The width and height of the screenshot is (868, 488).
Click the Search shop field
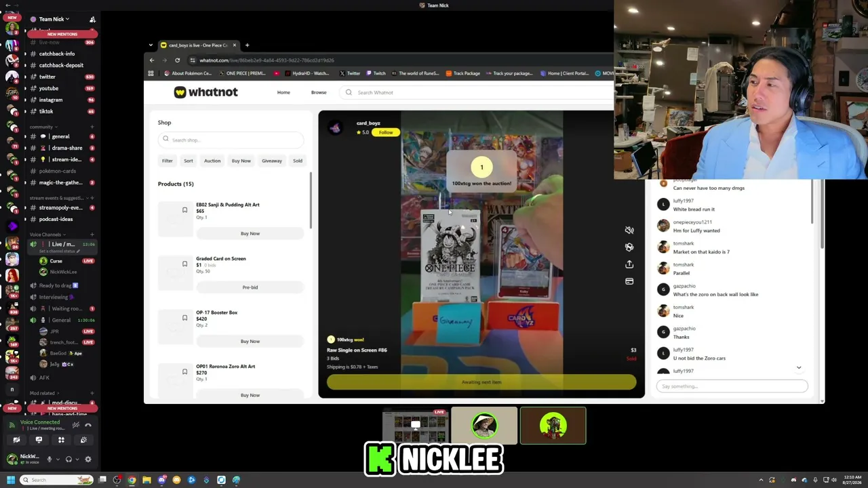(231, 140)
